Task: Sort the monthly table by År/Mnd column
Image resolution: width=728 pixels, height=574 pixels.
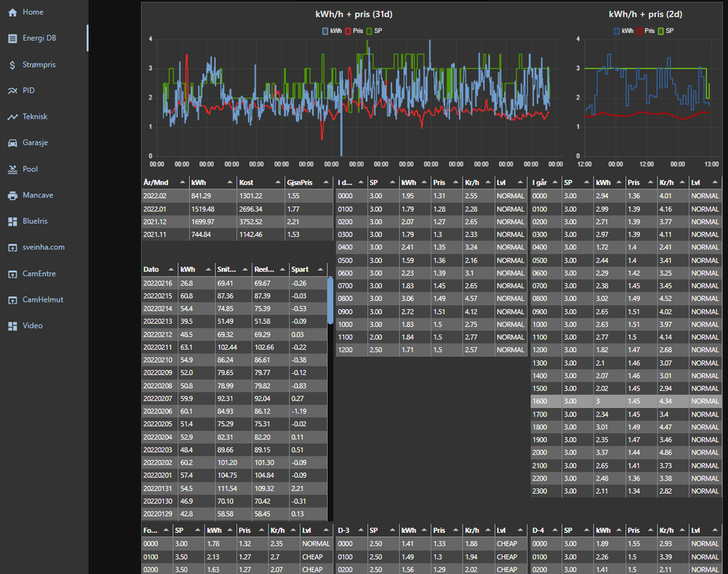Action: (x=156, y=182)
